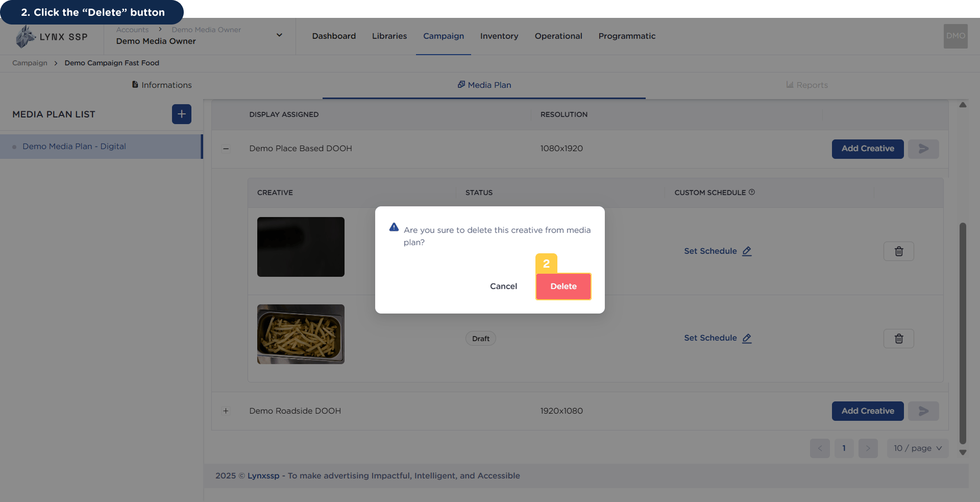Click Set Schedule for the first creative

click(718, 251)
